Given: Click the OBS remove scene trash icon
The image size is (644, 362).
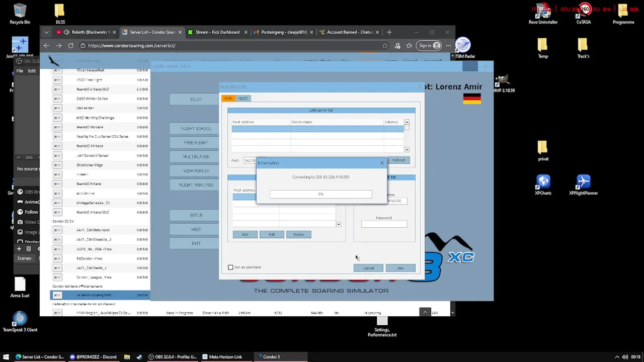Looking at the screenshot, I should point(29,249).
